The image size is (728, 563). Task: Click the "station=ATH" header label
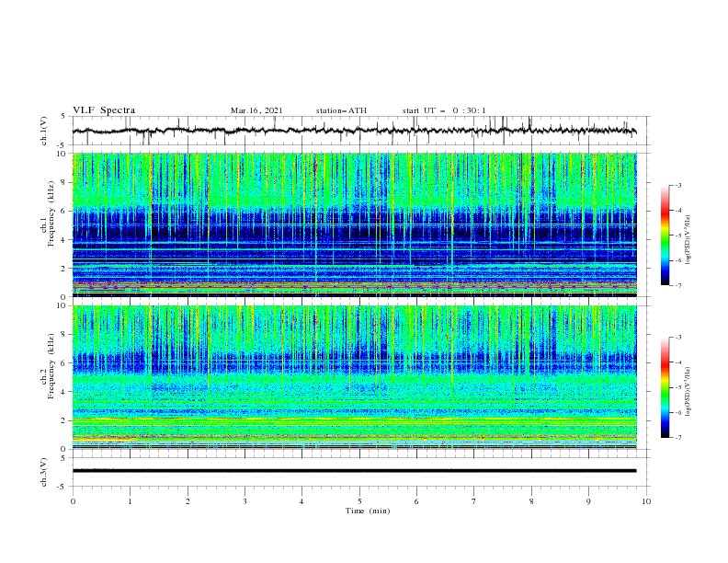[341, 110]
